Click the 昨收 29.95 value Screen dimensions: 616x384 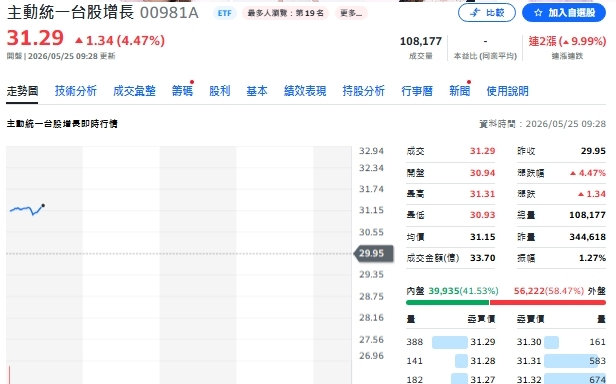(593, 151)
